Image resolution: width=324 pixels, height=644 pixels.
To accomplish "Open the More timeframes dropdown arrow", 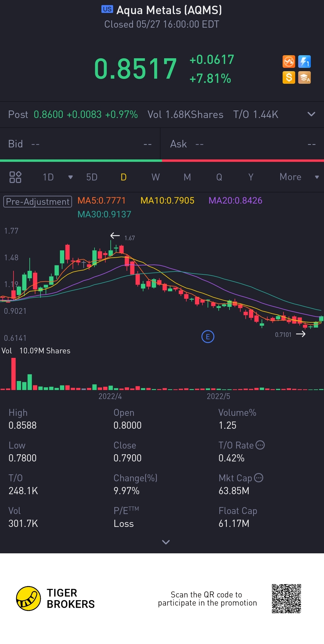I will click(x=317, y=177).
